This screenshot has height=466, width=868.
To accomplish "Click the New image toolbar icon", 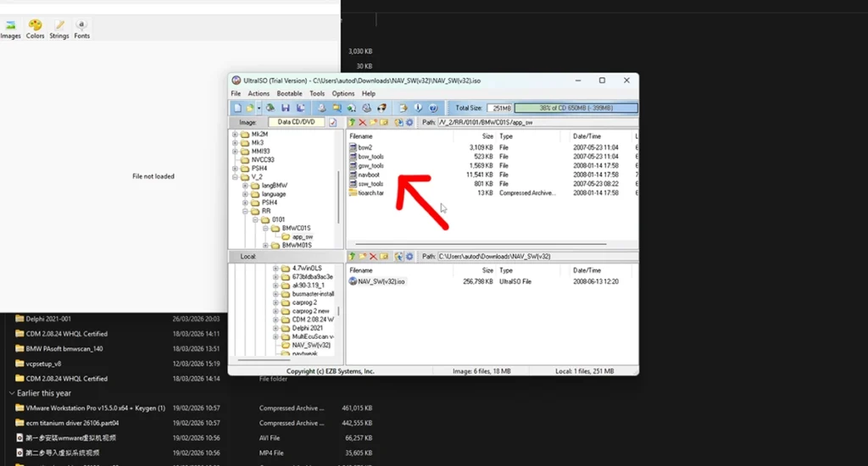I will coord(237,108).
